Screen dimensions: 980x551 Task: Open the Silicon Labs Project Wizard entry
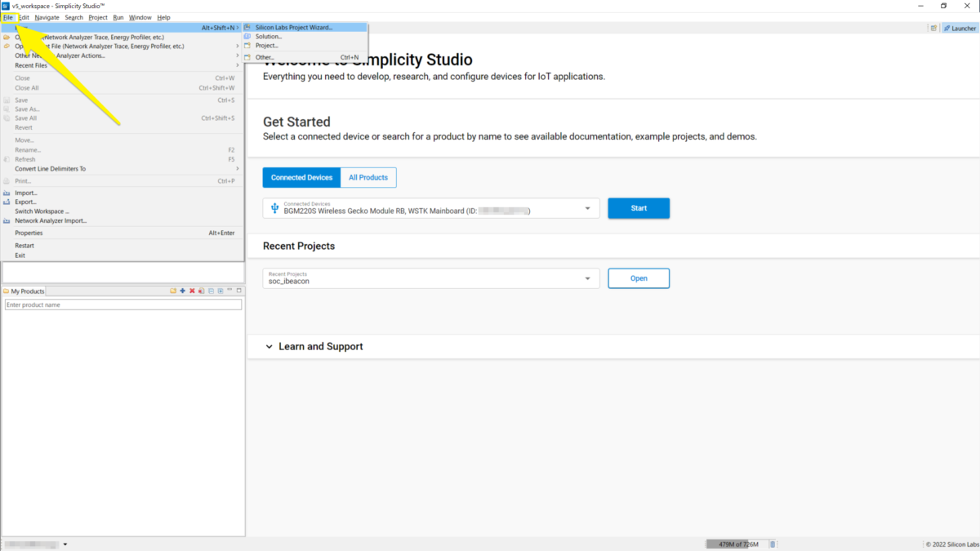[x=305, y=27]
